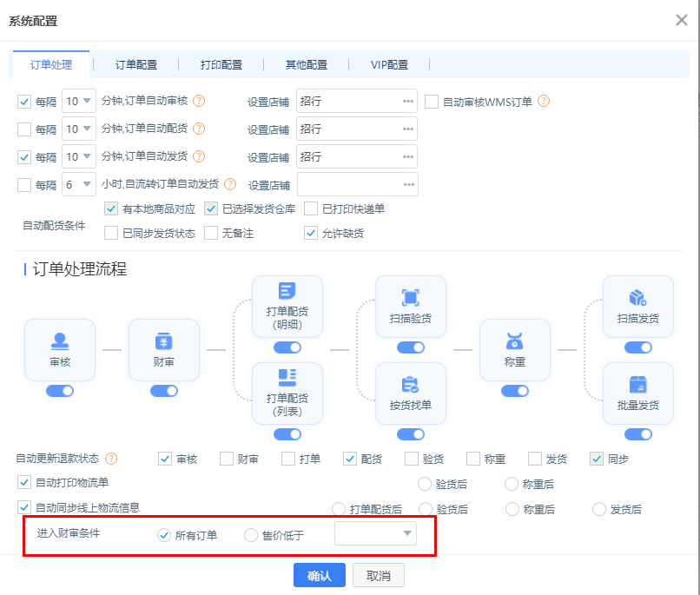This screenshot has height=595, width=700.
Task: Click the 扫描发货 step icon
Action: tap(638, 298)
